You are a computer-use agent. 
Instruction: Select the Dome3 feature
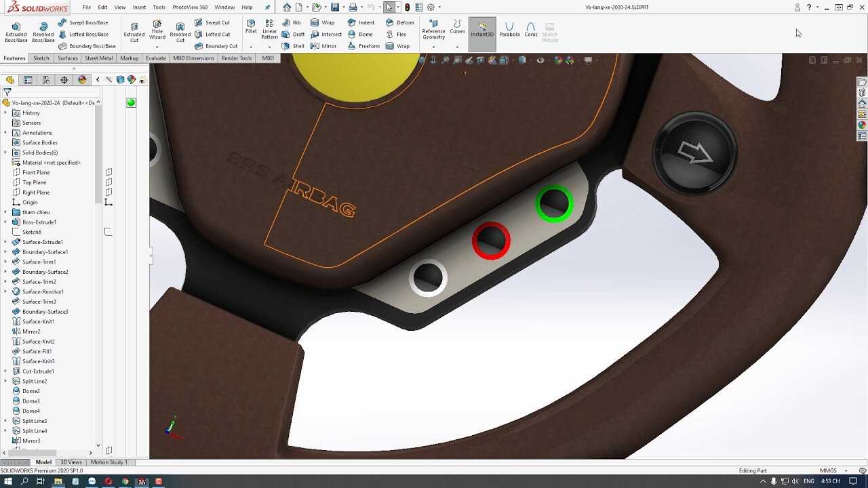pos(31,401)
